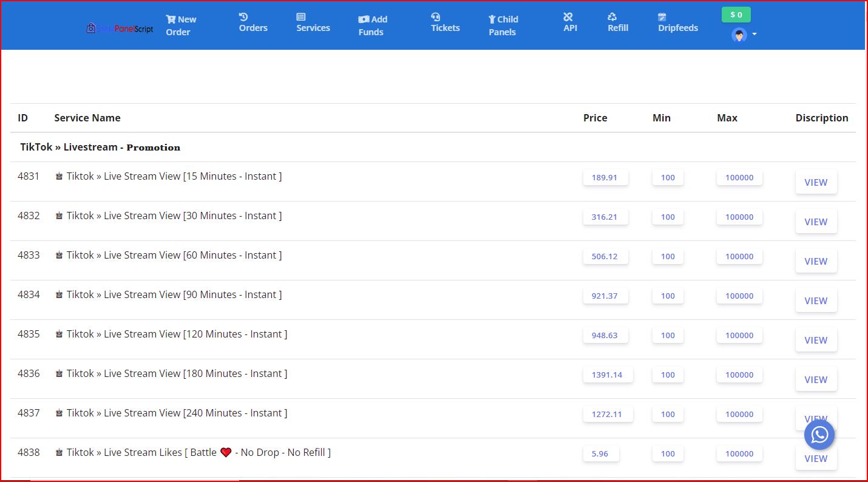868x482 pixels.
Task: Open the API page
Action: tap(569, 22)
